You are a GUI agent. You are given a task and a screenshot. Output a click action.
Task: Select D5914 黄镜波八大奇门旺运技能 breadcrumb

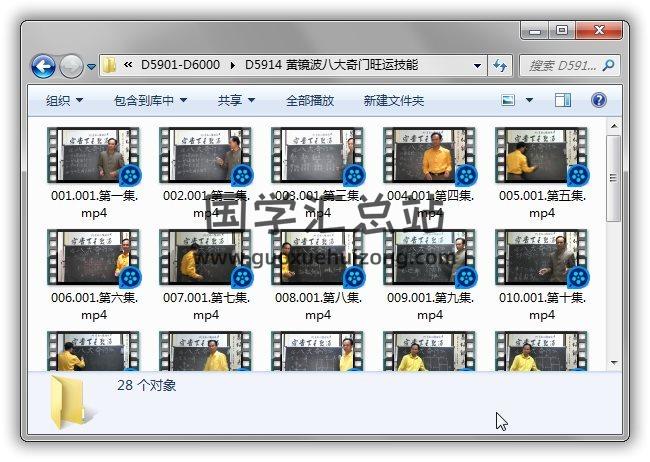(331, 65)
